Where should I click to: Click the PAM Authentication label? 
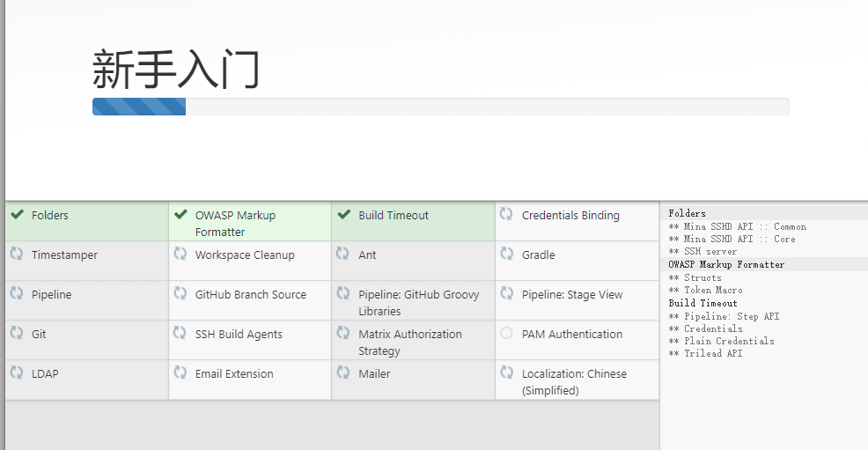(572, 335)
